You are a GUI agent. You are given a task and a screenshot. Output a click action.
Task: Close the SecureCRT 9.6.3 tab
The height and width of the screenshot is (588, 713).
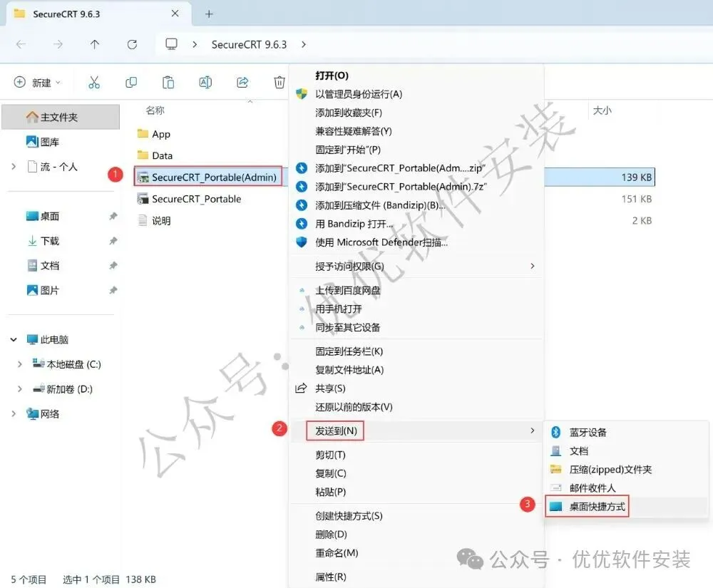pyautogui.click(x=175, y=14)
